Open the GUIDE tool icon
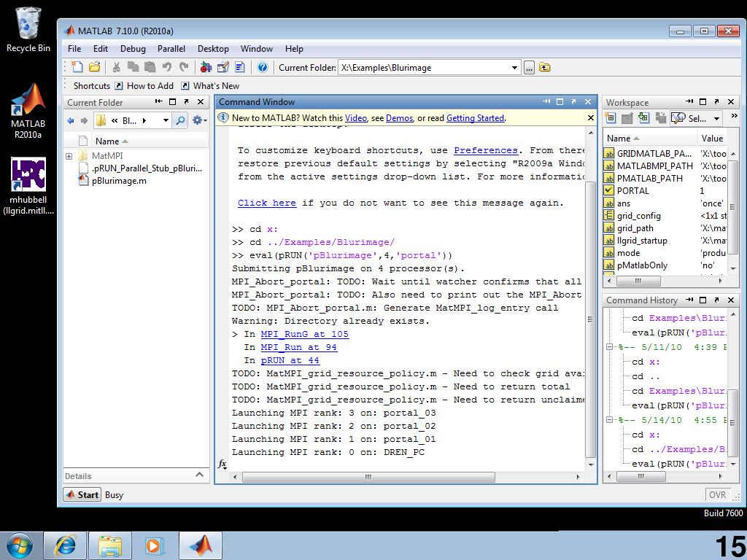Viewport: 747px width, 560px height. (223, 67)
